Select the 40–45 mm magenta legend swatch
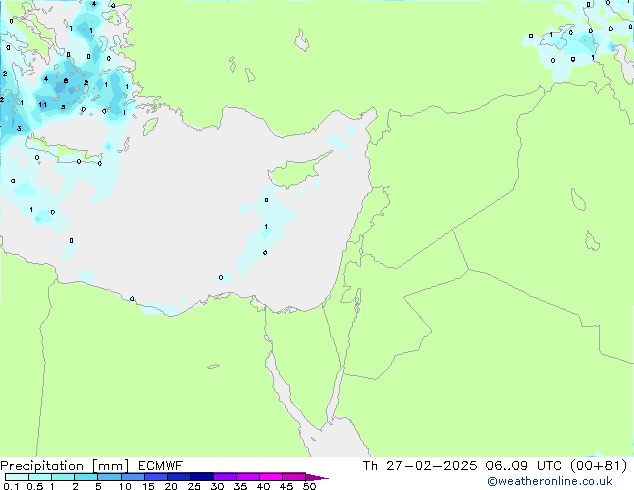This screenshot has height=490, width=634. [x=271, y=477]
